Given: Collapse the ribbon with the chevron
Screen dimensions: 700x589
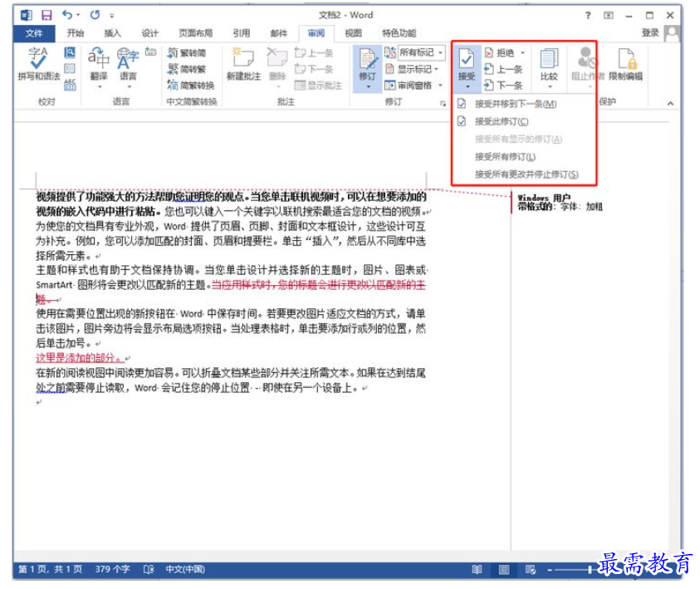Looking at the screenshot, I should coord(671,103).
